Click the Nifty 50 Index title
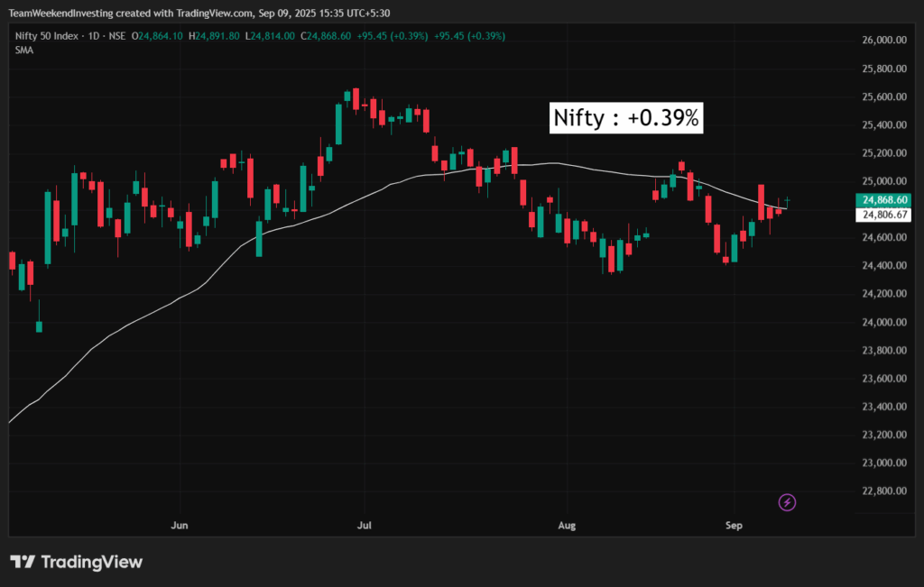Image resolution: width=924 pixels, height=587 pixels. [x=47, y=36]
